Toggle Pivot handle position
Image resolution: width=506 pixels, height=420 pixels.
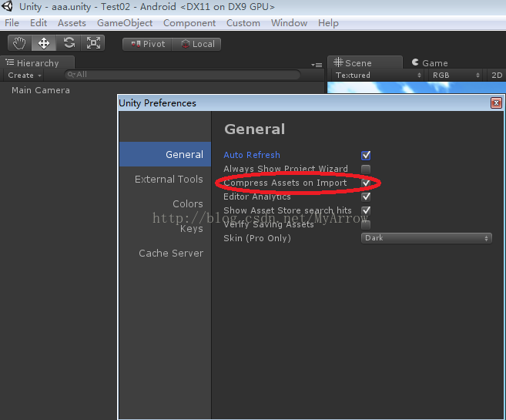point(147,44)
